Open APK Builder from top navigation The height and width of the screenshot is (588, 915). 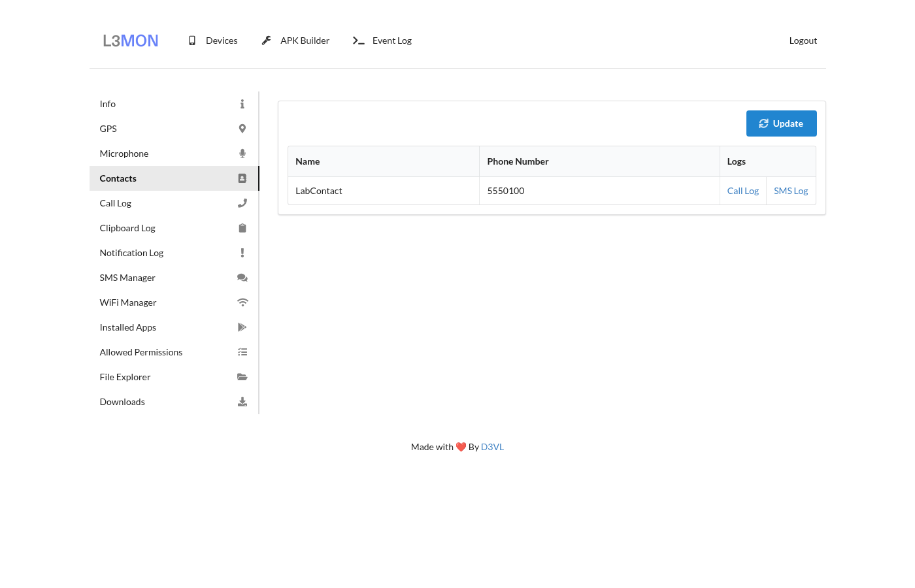296,41
